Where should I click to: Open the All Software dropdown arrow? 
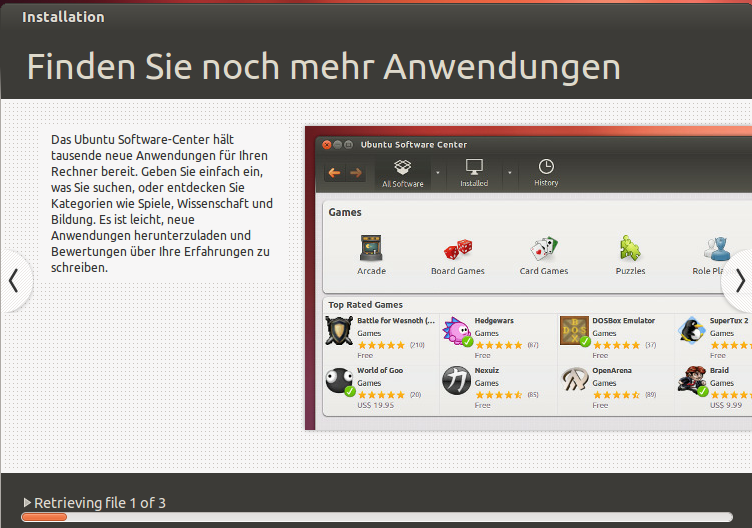click(x=437, y=173)
